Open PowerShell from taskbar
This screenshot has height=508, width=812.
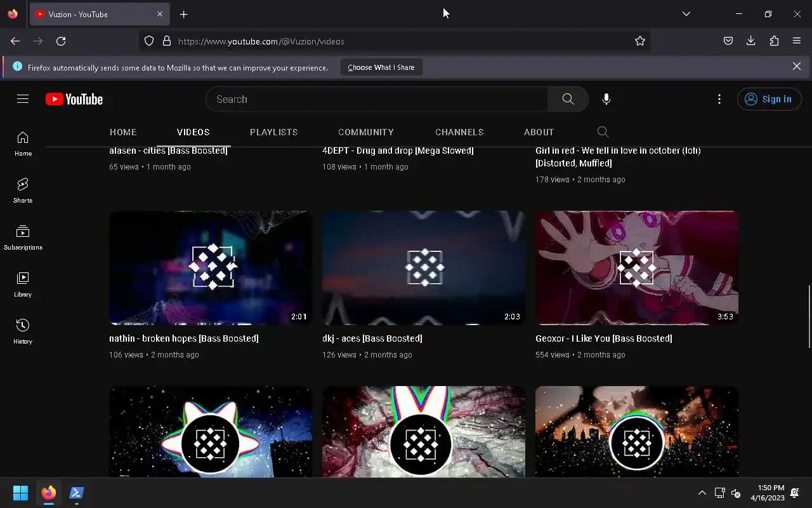pos(77,493)
